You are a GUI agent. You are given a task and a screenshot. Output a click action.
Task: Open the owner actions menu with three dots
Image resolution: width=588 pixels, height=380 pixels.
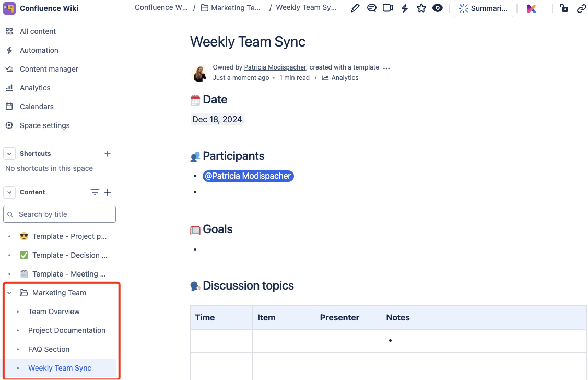386,67
